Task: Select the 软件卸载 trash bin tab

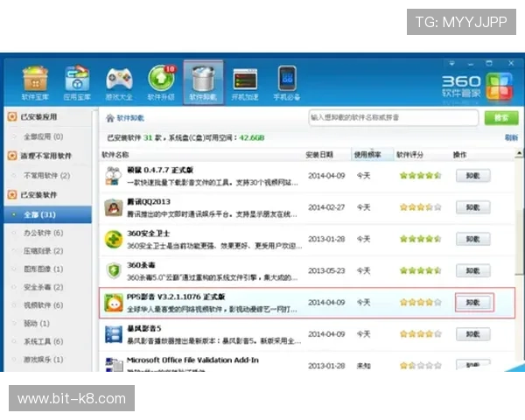Action: pyautogui.click(x=203, y=81)
